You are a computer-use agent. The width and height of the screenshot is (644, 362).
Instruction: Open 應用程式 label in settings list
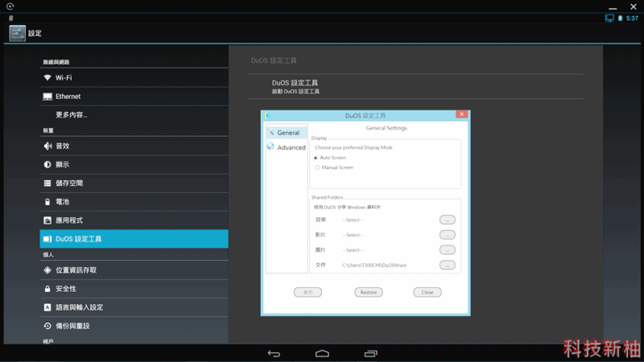point(69,220)
